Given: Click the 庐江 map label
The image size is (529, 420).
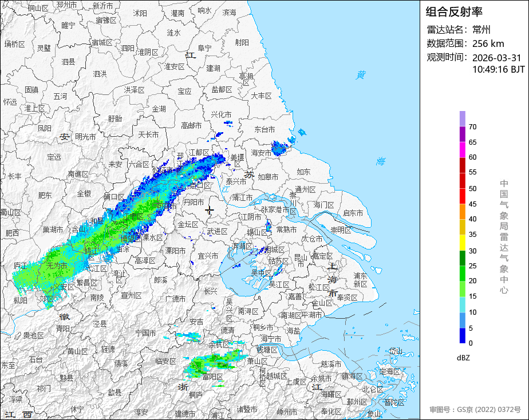Looking at the screenshot, I should coord(20,266).
